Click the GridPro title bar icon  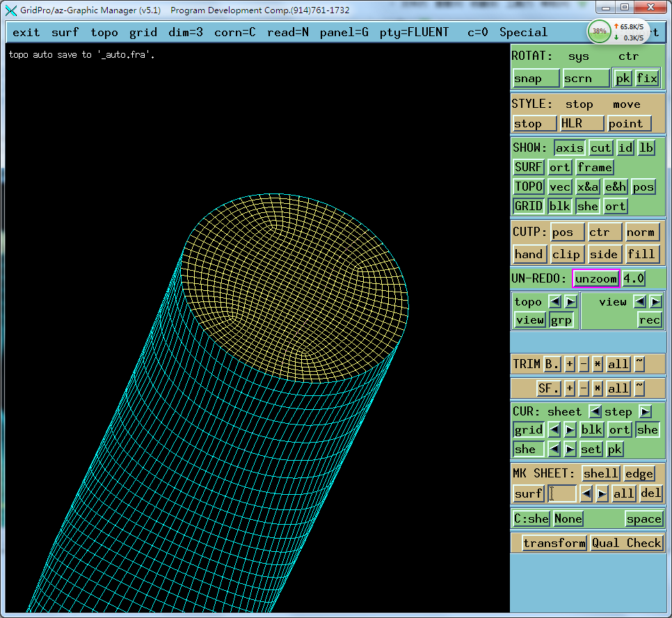coord(10,10)
